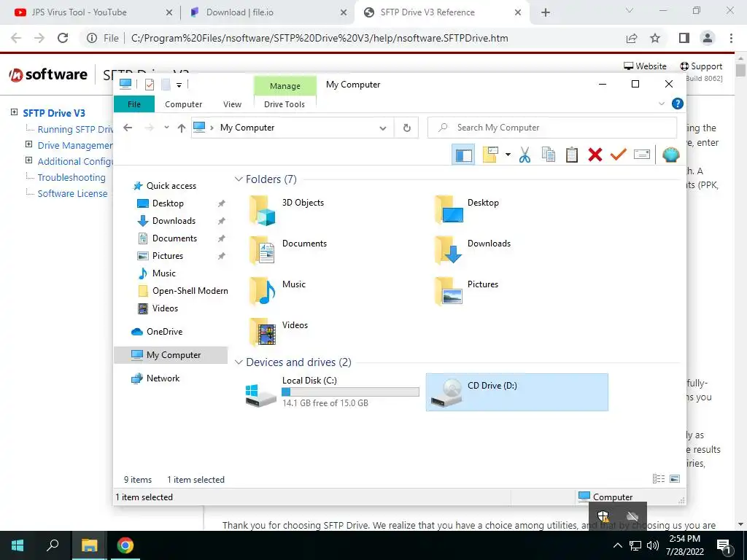Screen dimensions: 747x560
Task: Open the Computer ribbon tab
Action: 183,104
